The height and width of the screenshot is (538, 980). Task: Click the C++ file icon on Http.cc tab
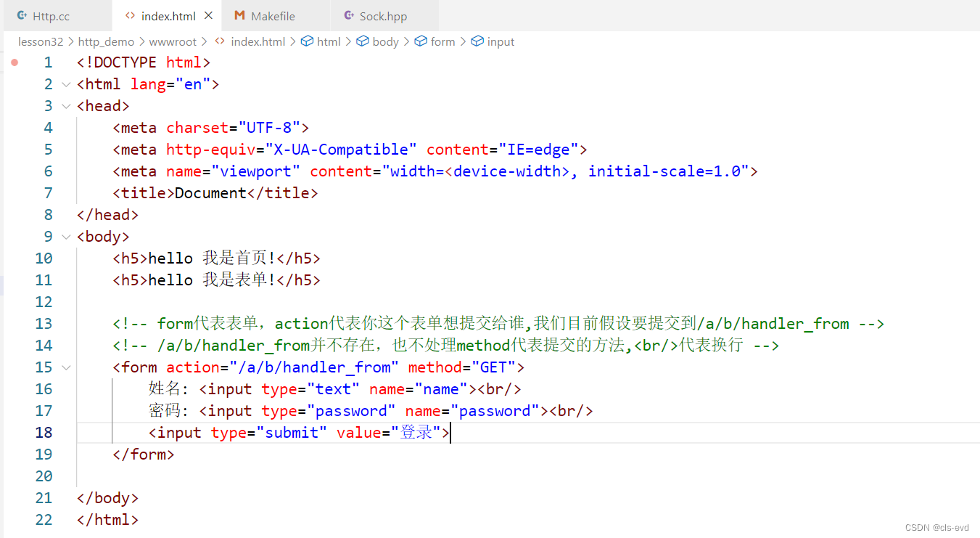pos(22,16)
